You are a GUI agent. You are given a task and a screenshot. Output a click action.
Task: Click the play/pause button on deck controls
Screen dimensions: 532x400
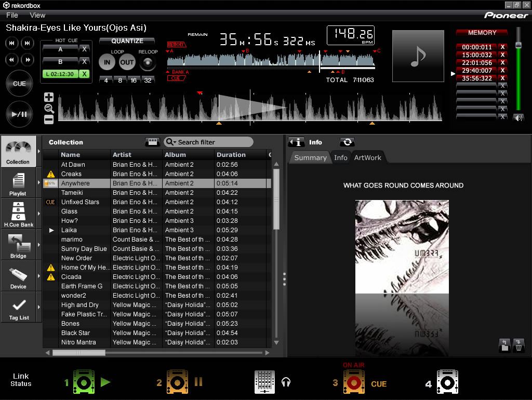click(x=19, y=114)
